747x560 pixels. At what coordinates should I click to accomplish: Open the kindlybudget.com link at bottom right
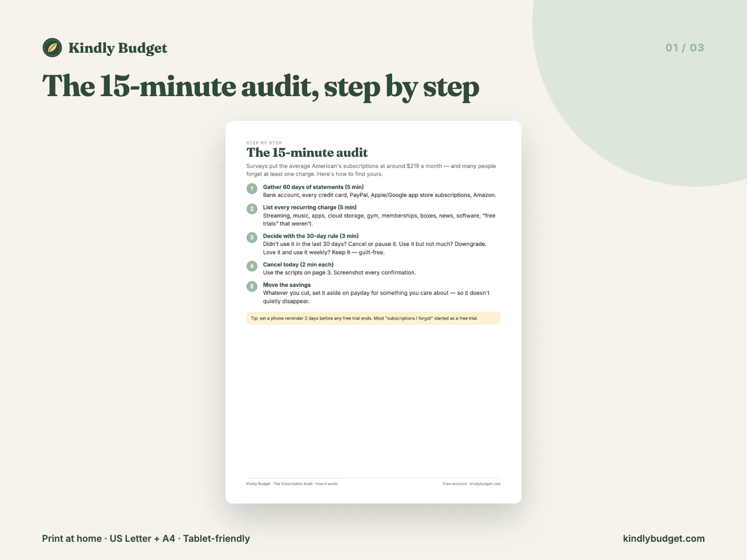point(664,539)
